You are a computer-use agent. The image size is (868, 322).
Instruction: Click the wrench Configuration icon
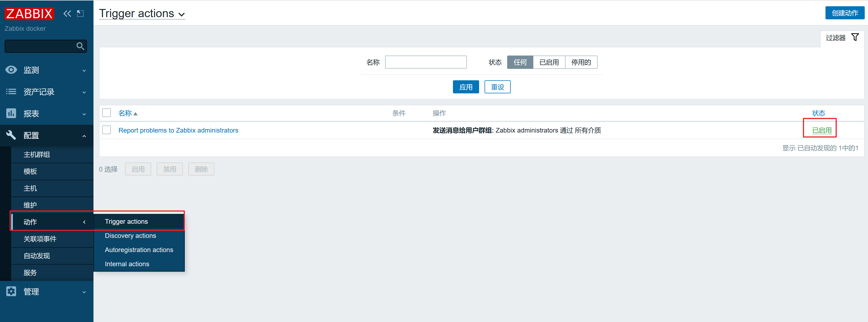tap(11, 135)
